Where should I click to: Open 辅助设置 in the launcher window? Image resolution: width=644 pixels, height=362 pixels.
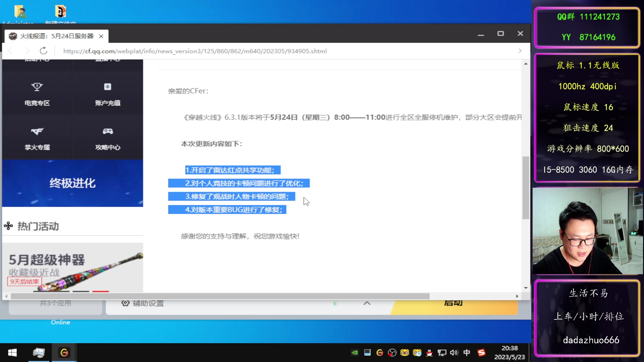coord(143,303)
